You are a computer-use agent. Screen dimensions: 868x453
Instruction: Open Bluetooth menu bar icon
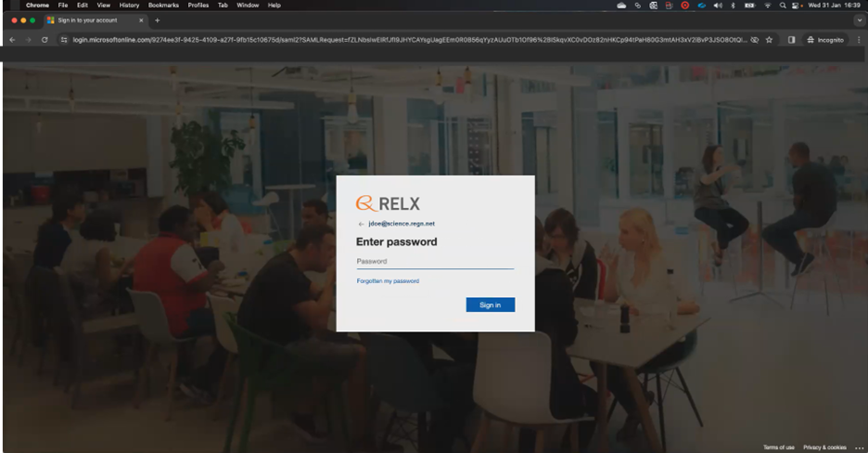[x=733, y=5]
